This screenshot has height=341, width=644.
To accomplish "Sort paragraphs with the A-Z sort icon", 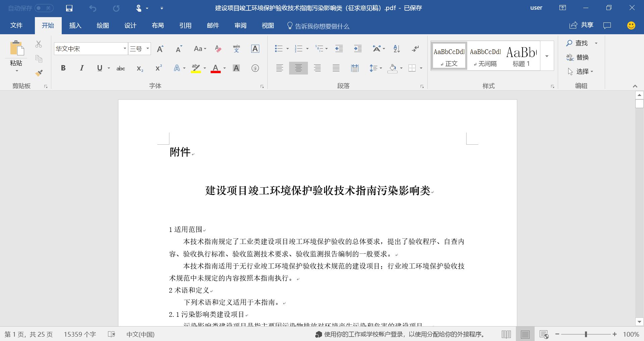I will click(x=397, y=49).
